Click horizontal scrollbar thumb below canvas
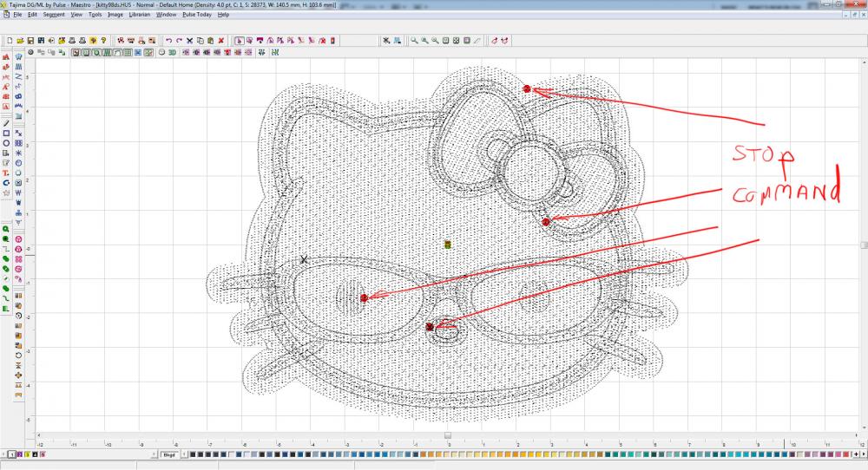 pyautogui.click(x=448, y=435)
